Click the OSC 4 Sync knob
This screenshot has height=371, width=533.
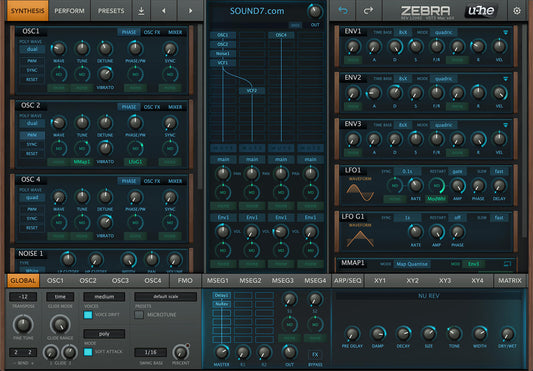point(170,197)
